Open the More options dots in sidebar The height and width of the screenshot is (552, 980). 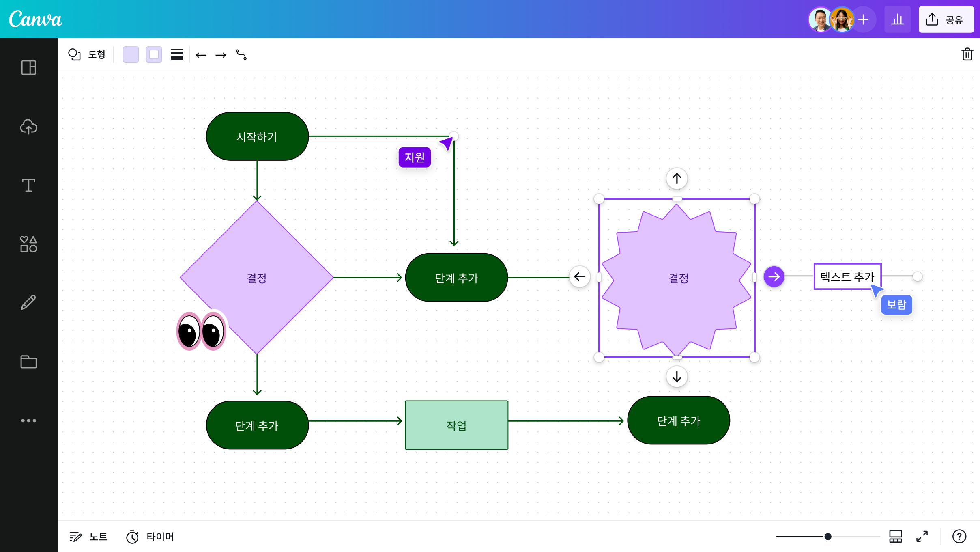pos(28,420)
